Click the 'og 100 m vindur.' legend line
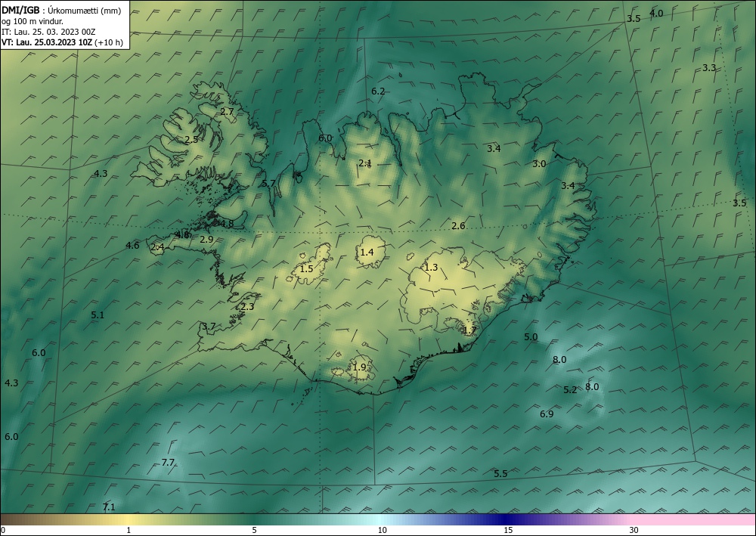This screenshot has height=536, width=756. click(33, 21)
